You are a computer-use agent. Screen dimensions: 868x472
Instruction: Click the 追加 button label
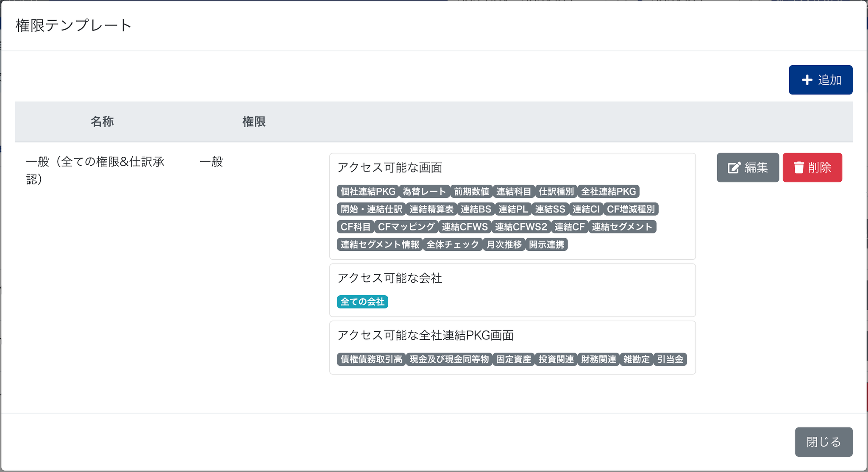829,80
